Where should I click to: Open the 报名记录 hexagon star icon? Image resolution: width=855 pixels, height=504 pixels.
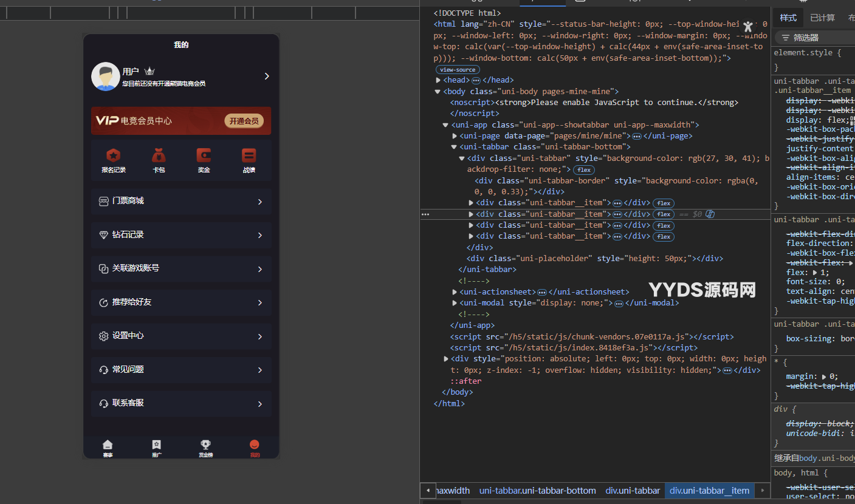click(x=114, y=155)
